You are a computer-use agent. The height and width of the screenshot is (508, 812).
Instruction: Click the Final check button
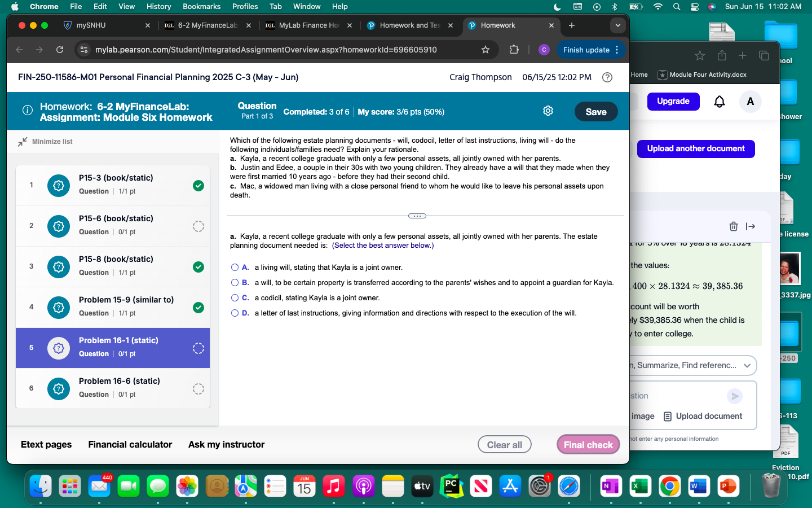[588, 444]
